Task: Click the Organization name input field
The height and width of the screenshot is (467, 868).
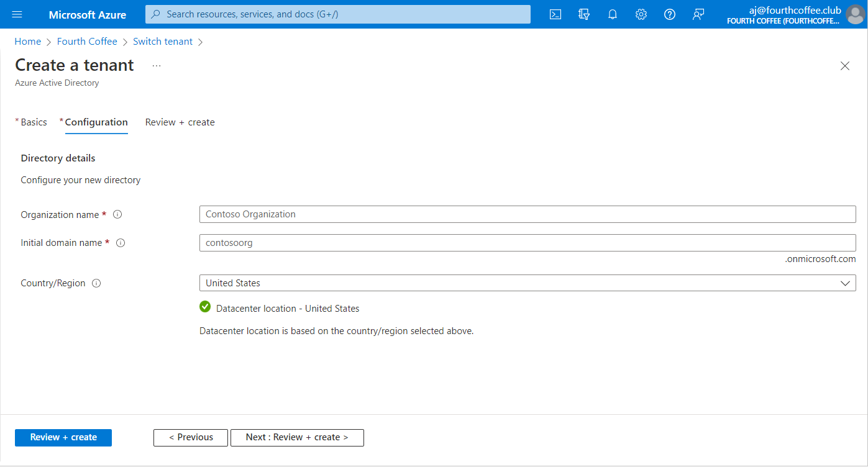Action: [527, 214]
